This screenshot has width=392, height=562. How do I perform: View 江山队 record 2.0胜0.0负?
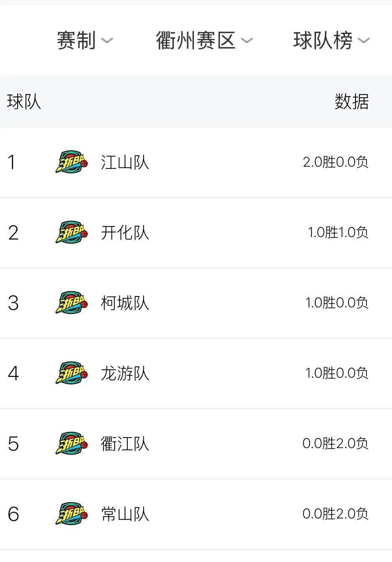pos(335,162)
